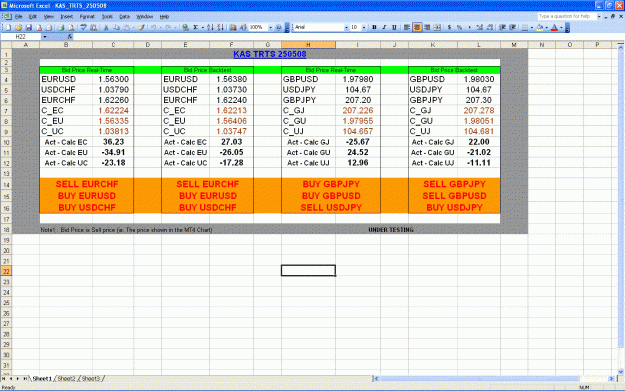625x391 pixels.
Task: Click the Paste clipboard icon
Action: point(126,28)
